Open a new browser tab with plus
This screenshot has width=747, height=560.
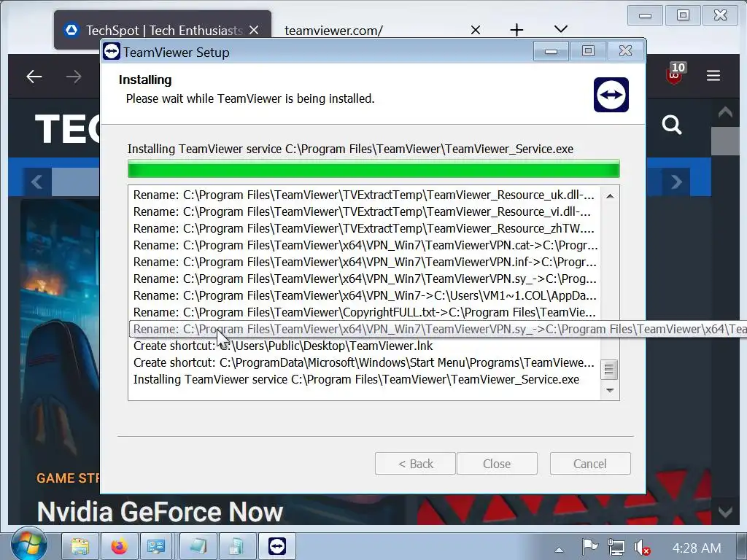[516, 30]
